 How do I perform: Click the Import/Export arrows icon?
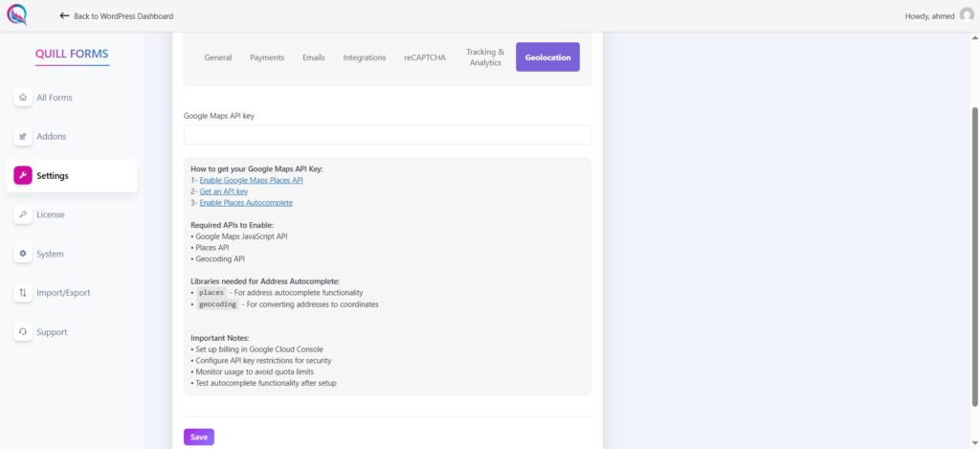pyautogui.click(x=23, y=293)
